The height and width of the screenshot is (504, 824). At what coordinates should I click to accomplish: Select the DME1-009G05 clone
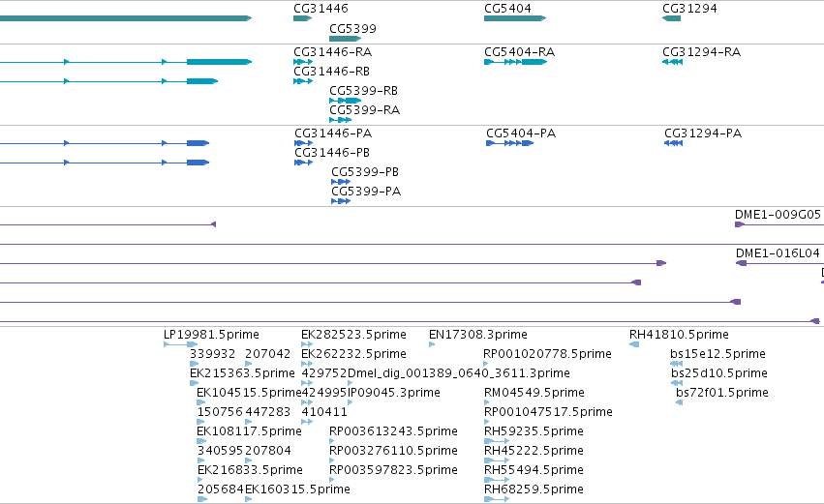[x=779, y=224]
